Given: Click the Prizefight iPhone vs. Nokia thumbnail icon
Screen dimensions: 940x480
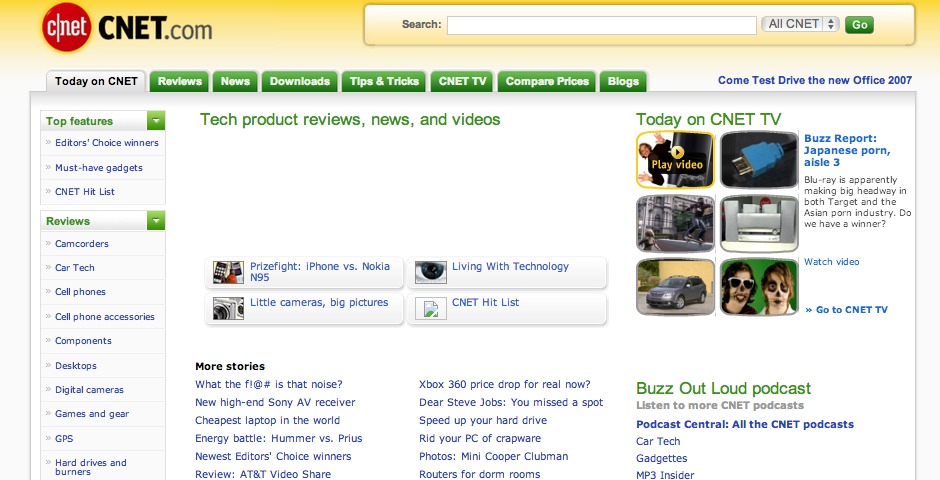Looking at the screenshot, I should tap(228, 272).
